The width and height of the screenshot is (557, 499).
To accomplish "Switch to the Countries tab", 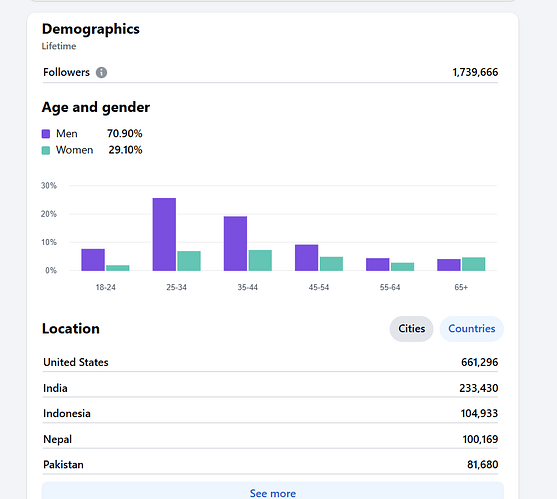I will coord(471,329).
